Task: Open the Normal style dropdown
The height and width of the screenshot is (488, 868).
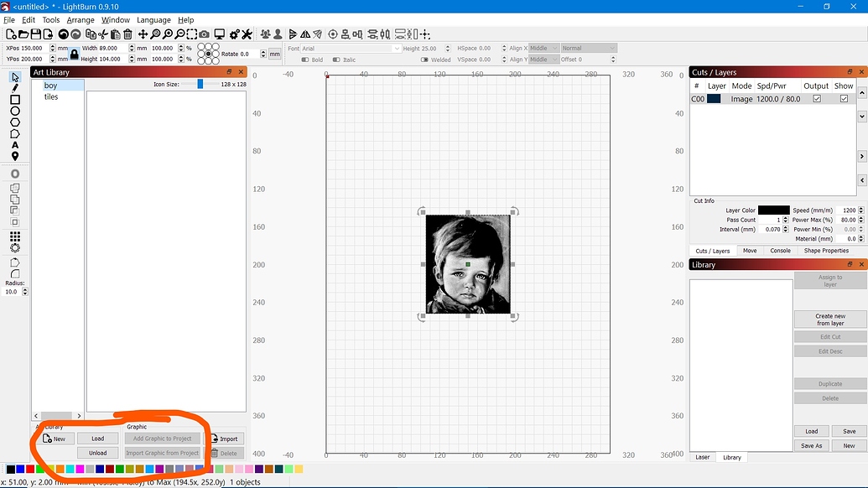Action: point(589,48)
